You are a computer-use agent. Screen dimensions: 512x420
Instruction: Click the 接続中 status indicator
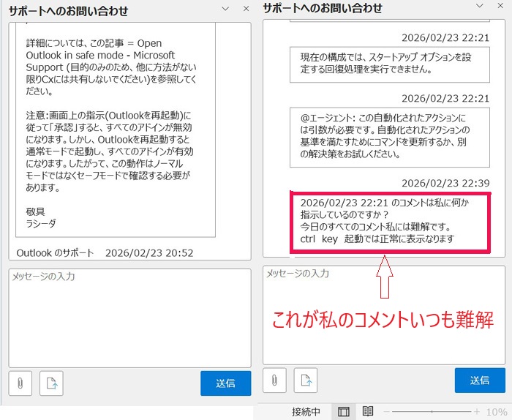pos(306,411)
